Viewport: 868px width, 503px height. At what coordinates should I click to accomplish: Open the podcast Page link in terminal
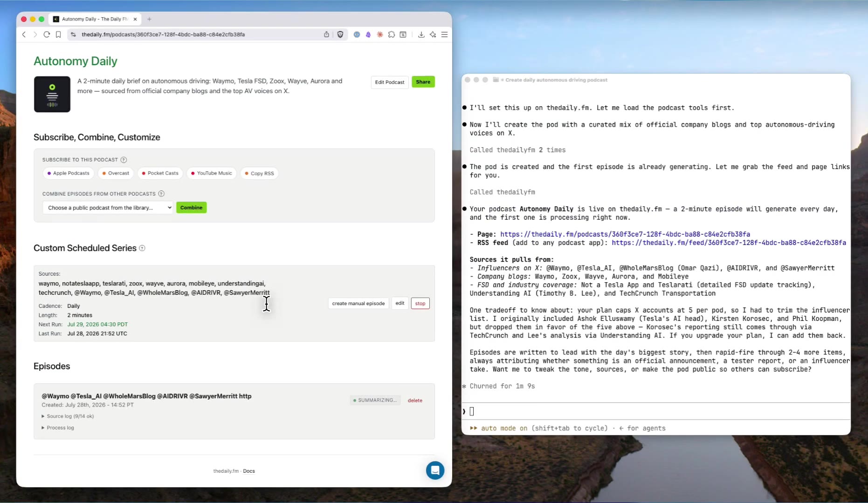tap(625, 234)
